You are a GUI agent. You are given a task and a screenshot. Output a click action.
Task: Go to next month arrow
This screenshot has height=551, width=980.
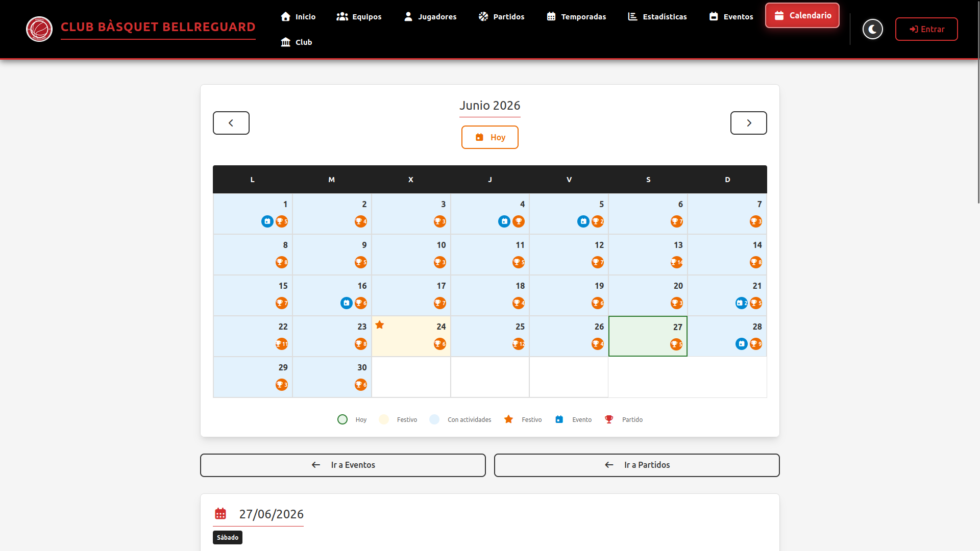tap(749, 123)
